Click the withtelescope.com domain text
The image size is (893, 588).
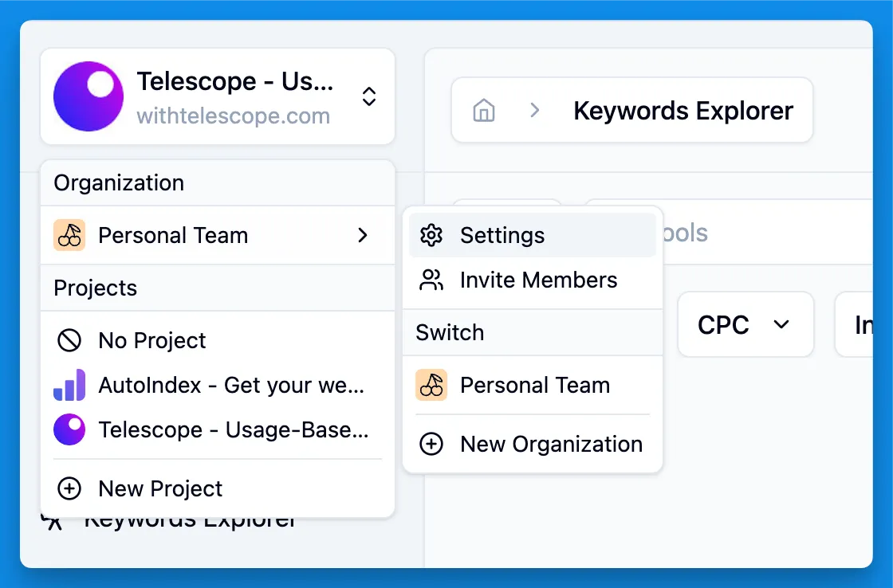pos(234,116)
